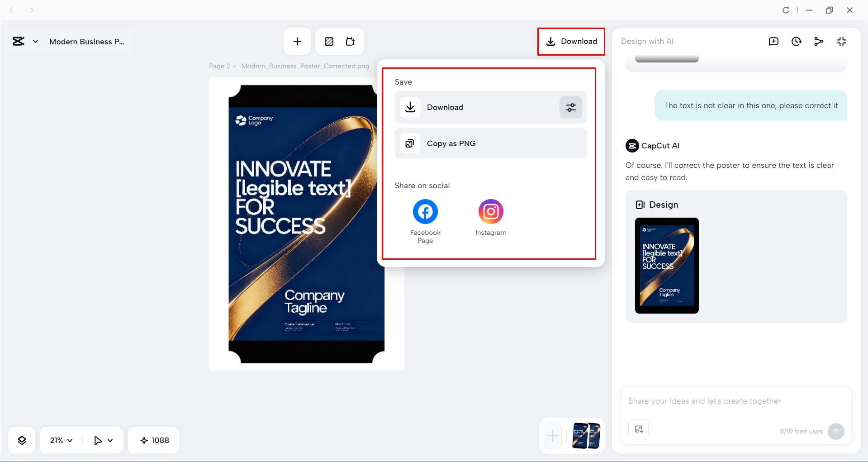Viewport: 868px width, 462px height.
Task: Click the background fill icon in top toolbar
Action: click(329, 42)
